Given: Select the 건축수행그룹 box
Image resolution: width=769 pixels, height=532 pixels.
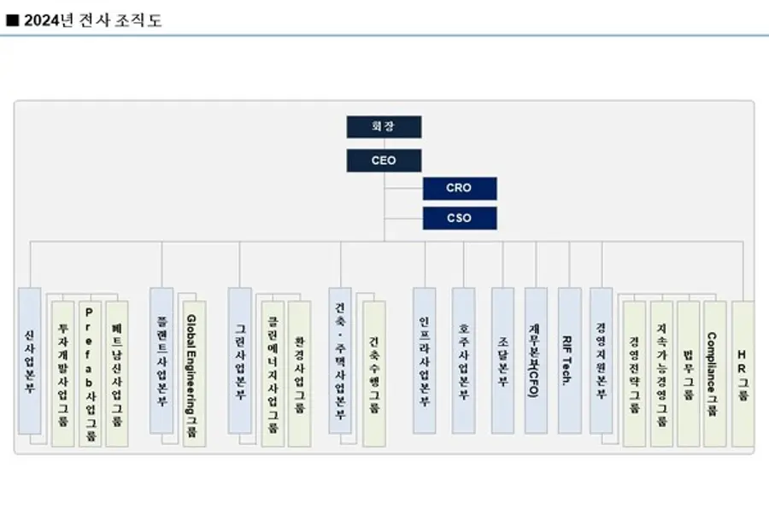Looking at the screenshot, I should click(374, 373).
